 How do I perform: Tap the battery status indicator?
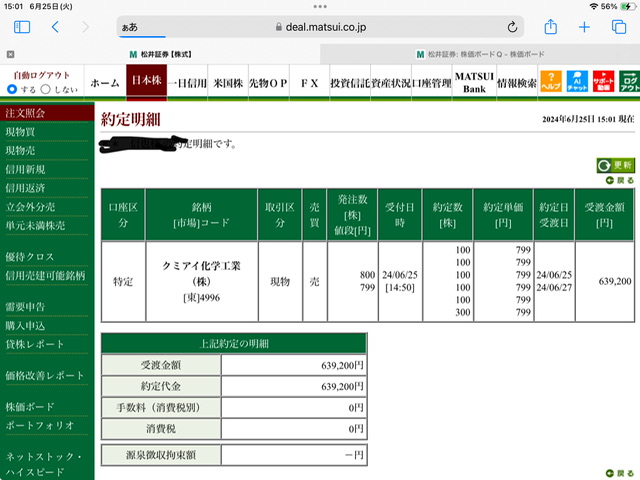(x=627, y=7)
